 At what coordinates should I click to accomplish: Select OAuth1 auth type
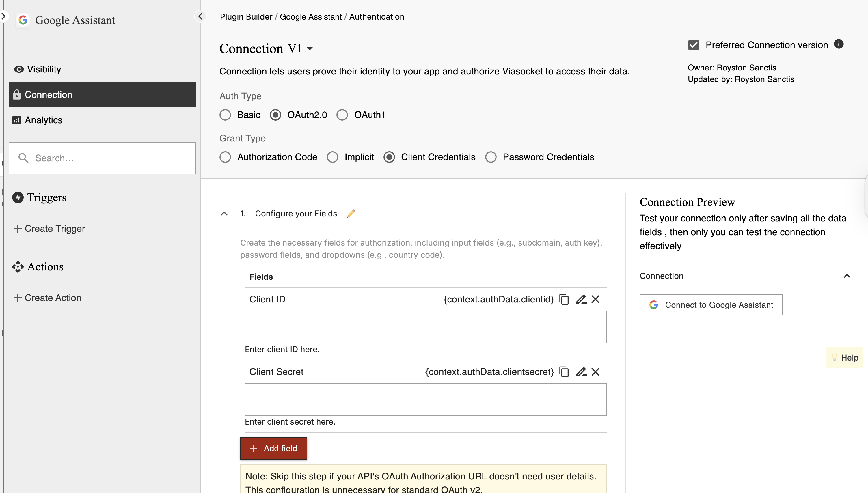342,115
